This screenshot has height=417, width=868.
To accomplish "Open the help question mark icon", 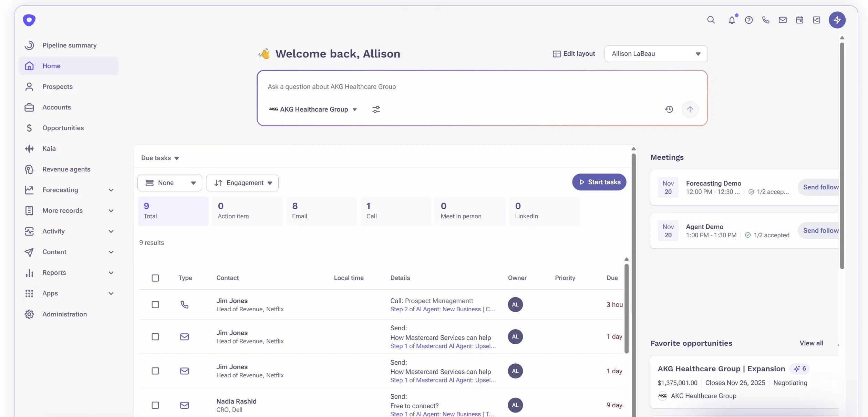I will pyautogui.click(x=749, y=20).
